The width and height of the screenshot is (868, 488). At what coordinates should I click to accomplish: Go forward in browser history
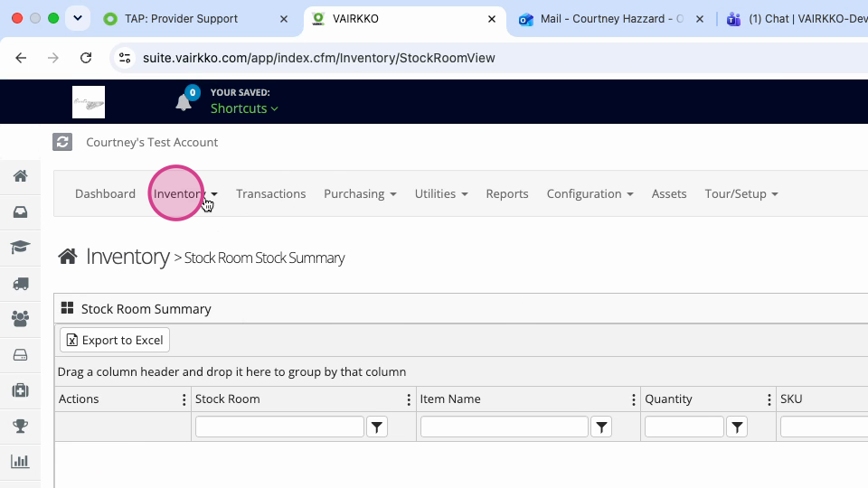(x=53, y=58)
